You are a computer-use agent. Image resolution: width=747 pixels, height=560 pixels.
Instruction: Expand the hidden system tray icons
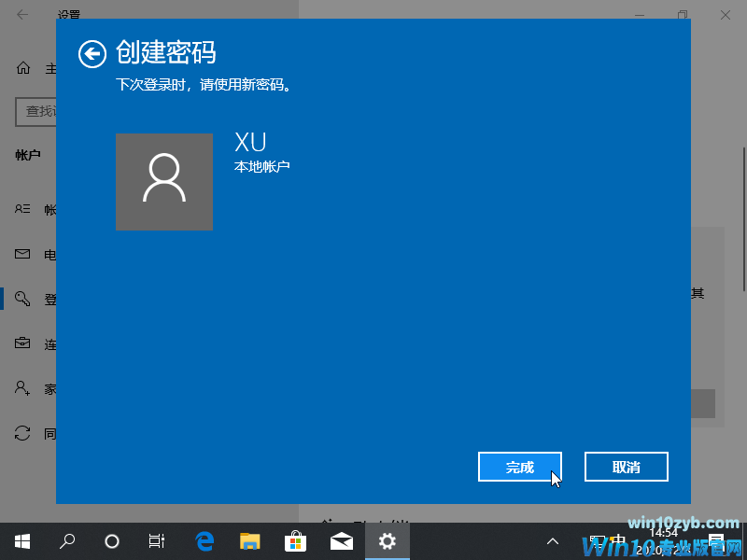[553, 540]
